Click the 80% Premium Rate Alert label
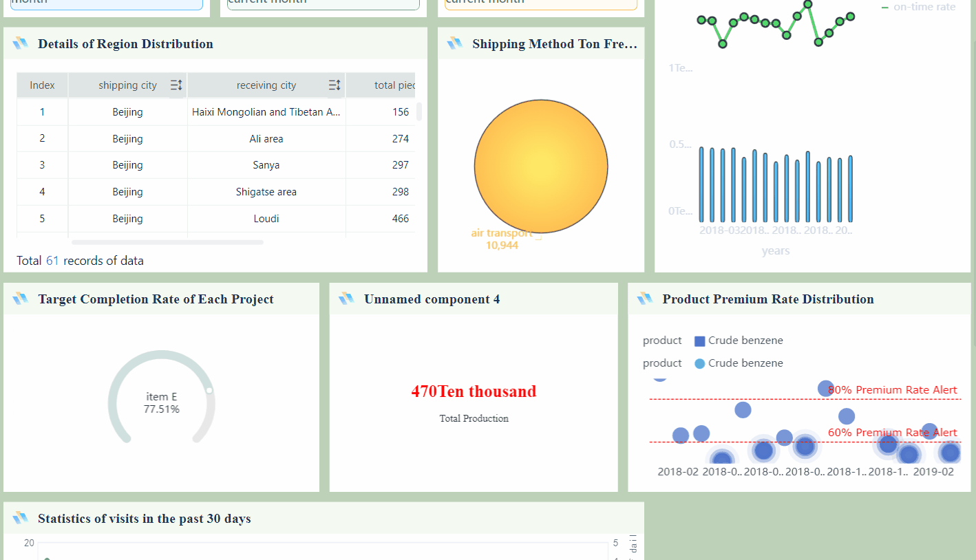 pyautogui.click(x=893, y=390)
